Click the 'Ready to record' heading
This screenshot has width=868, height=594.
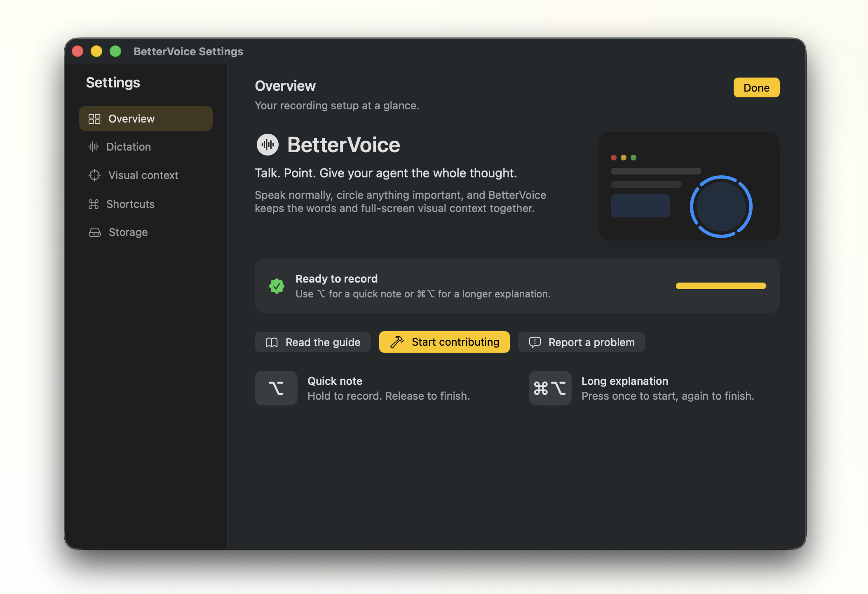tap(337, 279)
